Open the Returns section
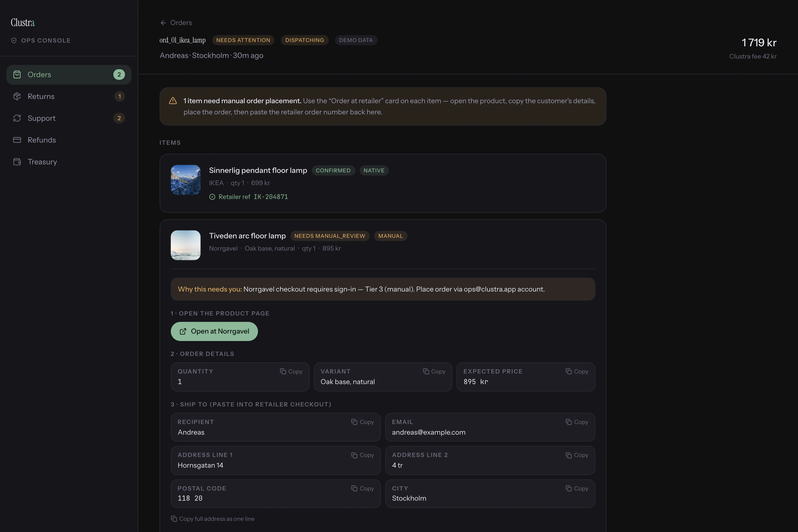Viewport: 798px width, 532px height. coord(69,96)
